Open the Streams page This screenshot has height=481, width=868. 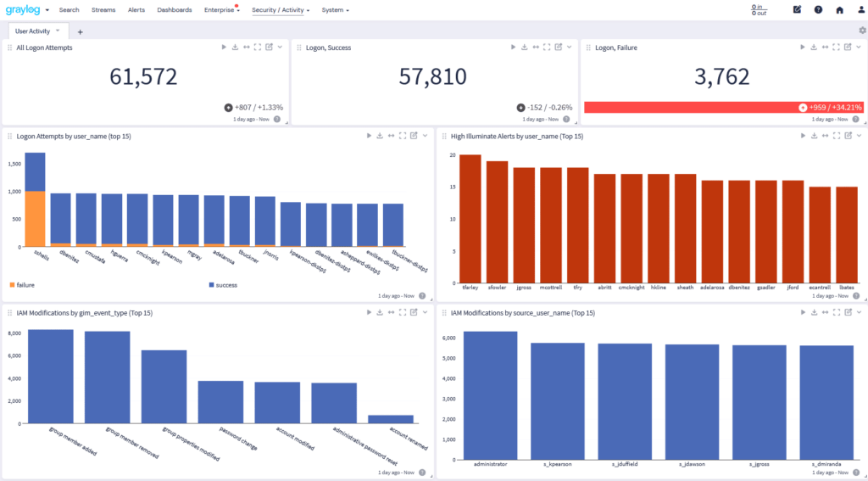(x=103, y=10)
